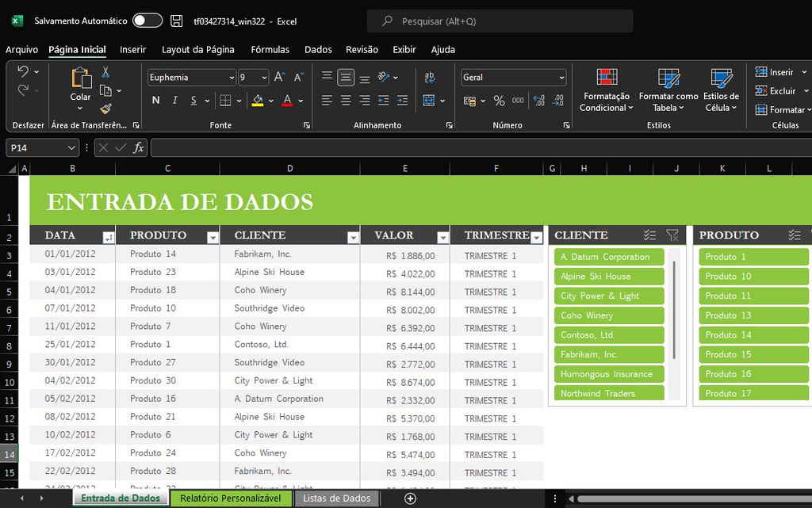Image resolution: width=812 pixels, height=508 pixels.
Task: Click the increase indent icon
Action: coord(402,101)
